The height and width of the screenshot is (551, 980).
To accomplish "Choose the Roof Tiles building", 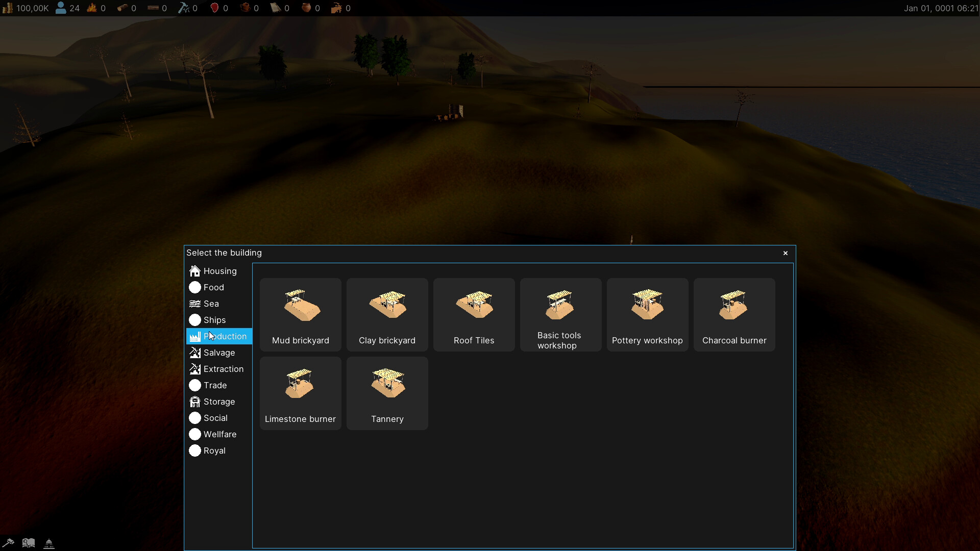I will (474, 315).
